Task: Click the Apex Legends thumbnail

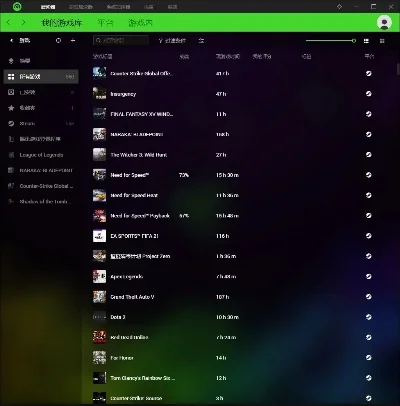Action: pyautogui.click(x=99, y=276)
